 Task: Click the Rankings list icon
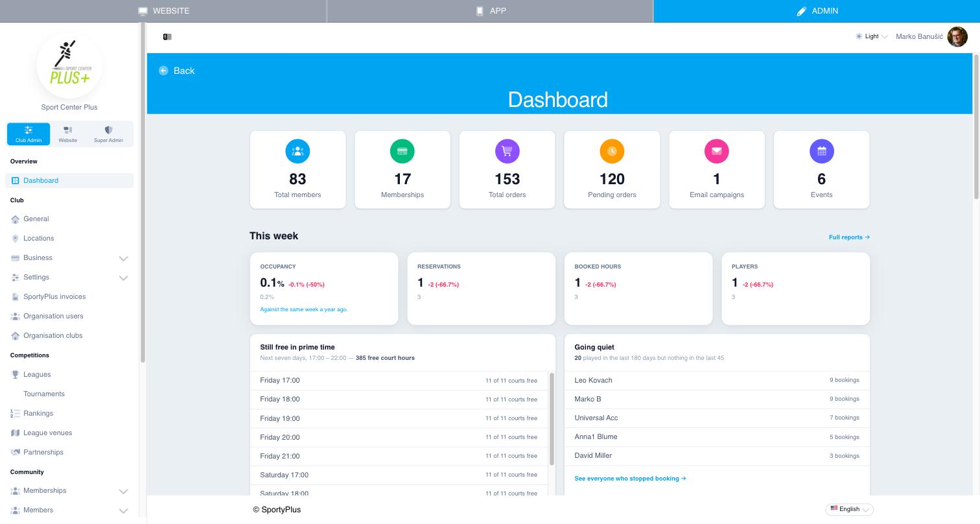16,414
